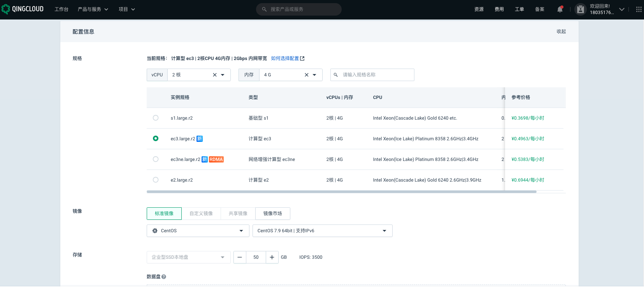This screenshot has width=644, height=288.
Task: Click the CentOS gear icon
Action: pyautogui.click(x=155, y=231)
